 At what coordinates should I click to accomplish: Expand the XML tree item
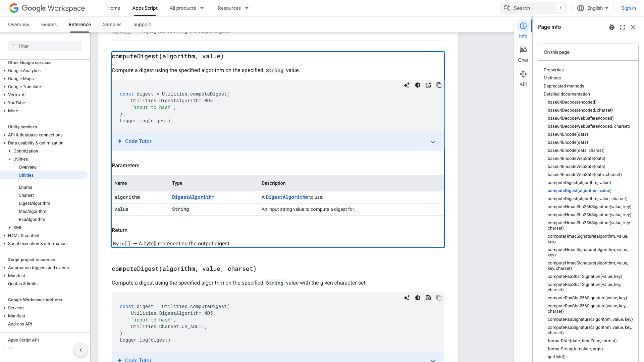pyautogui.click(x=10, y=228)
